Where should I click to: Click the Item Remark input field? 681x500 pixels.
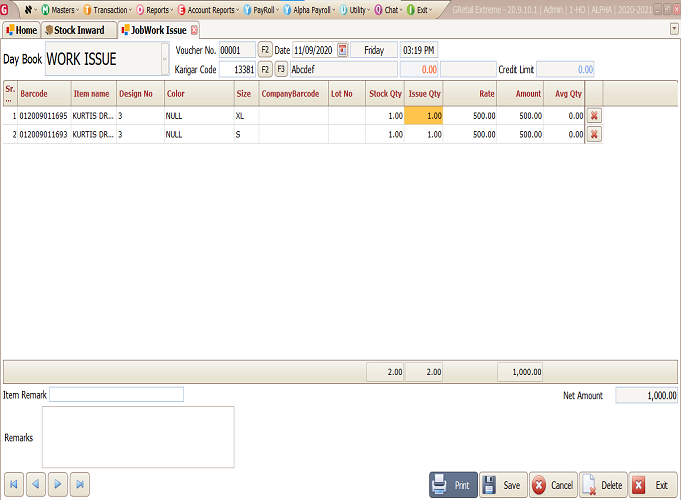(116, 394)
